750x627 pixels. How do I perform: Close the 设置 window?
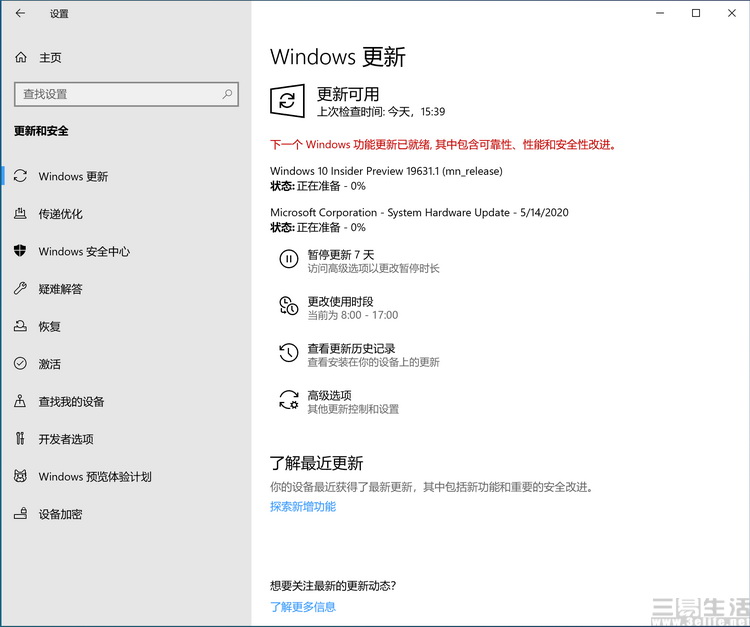732,13
